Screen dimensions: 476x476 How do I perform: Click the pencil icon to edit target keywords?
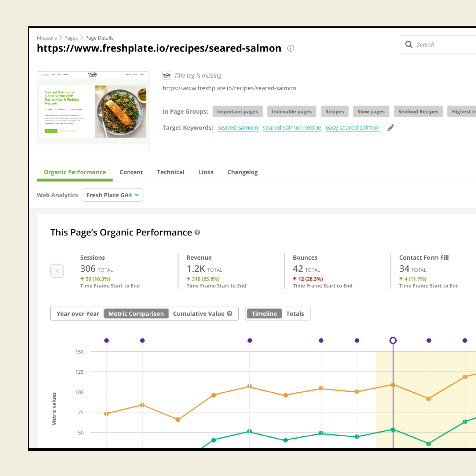(x=390, y=128)
